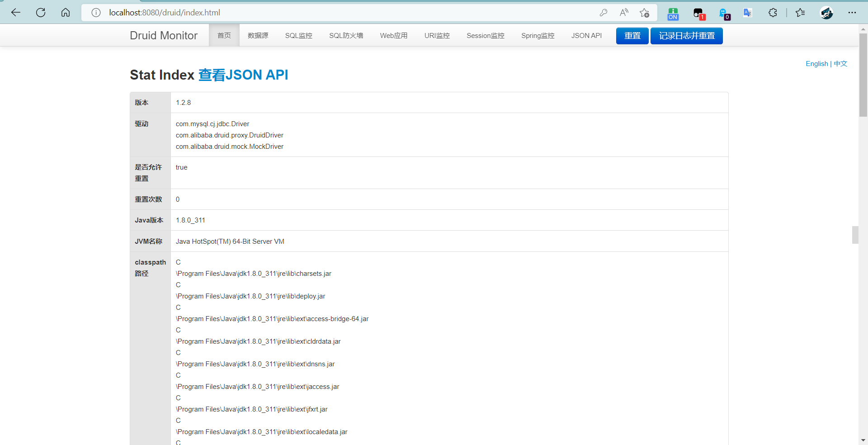Image resolution: width=868 pixels, height=445 pixels.
Task: Select com.alibaba.druid.mock.MockDriver text
Action: tap(230, 147)
